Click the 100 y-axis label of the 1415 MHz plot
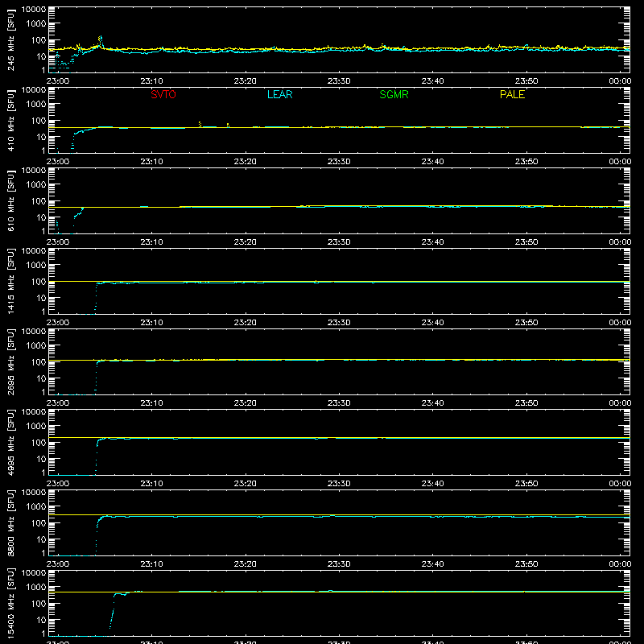This screenshot has height=644, width=644. (39, 282)
